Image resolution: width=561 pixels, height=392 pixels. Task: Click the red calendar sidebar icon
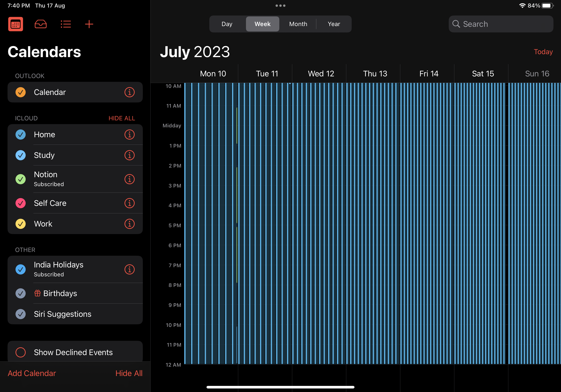16,24
